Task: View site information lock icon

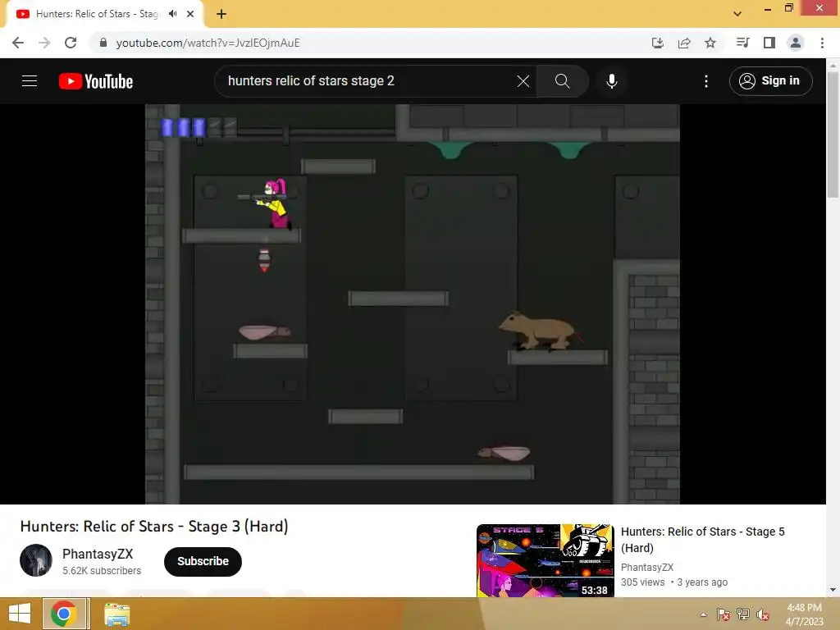Action: click(103, 43)
